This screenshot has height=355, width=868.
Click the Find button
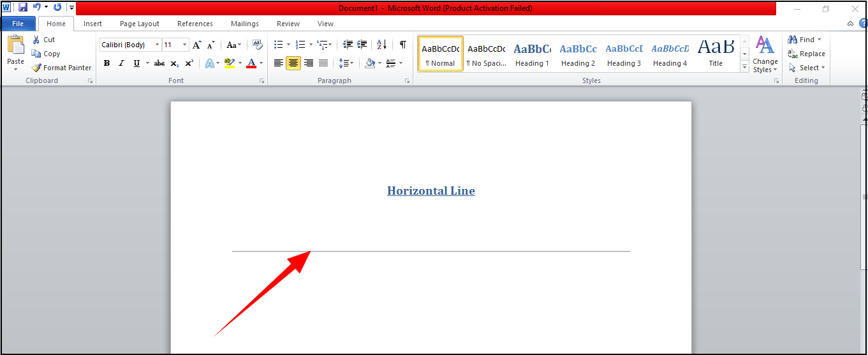tap(805, 40)
